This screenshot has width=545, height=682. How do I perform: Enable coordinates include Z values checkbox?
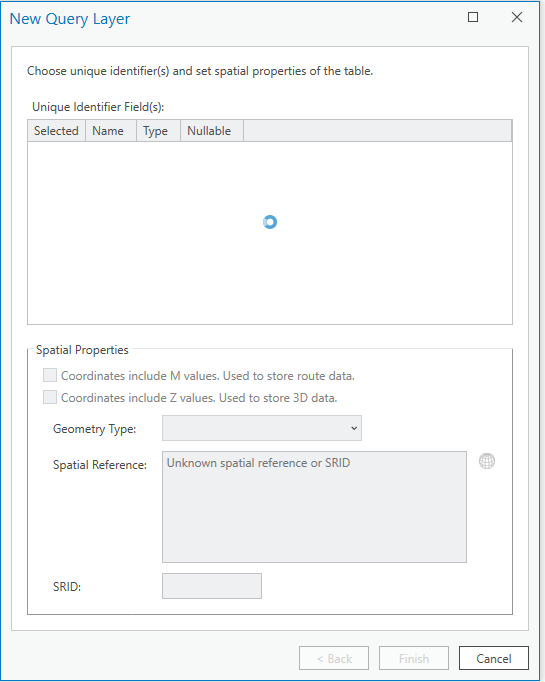pyautogui.click(x=50, y=397)
